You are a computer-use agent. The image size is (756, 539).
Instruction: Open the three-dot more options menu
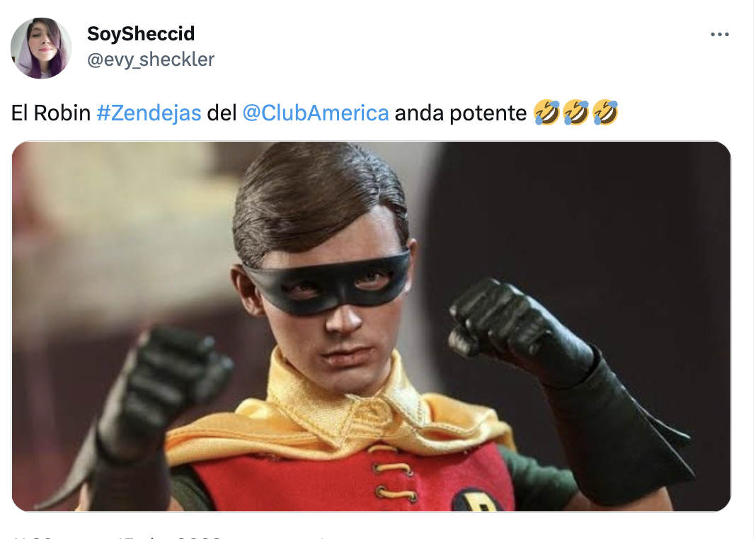click(719, 34)
